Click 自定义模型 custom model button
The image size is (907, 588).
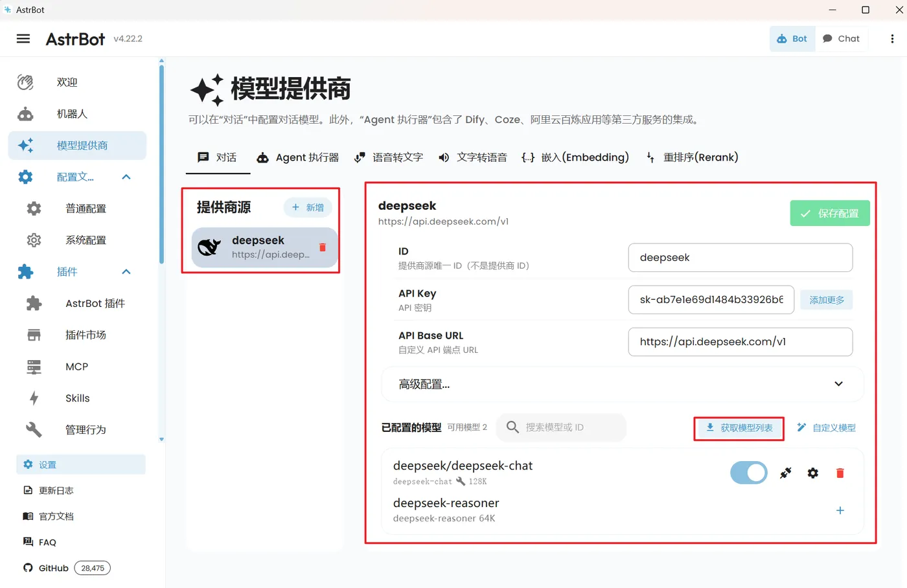pyautogui.click(x=826, y=428)
